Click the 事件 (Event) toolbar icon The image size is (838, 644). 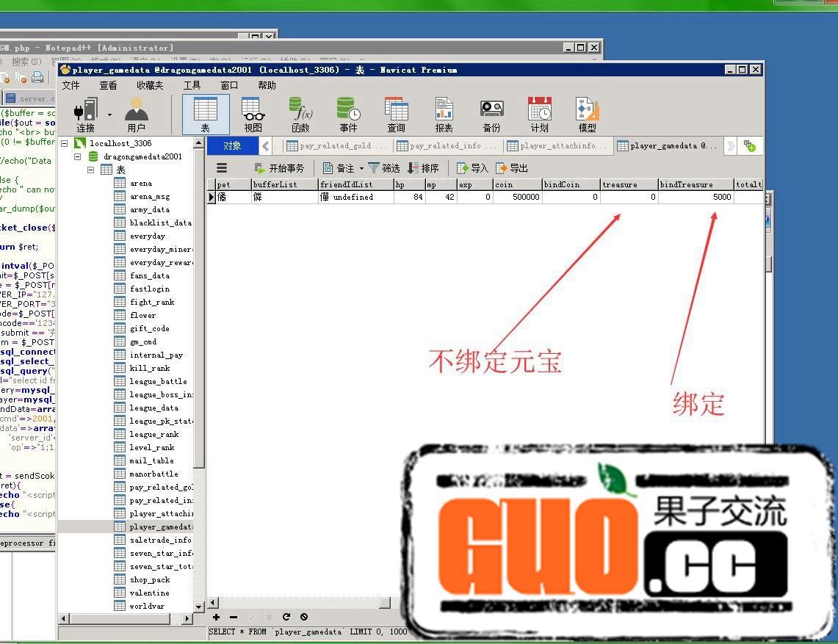[348, 114]
